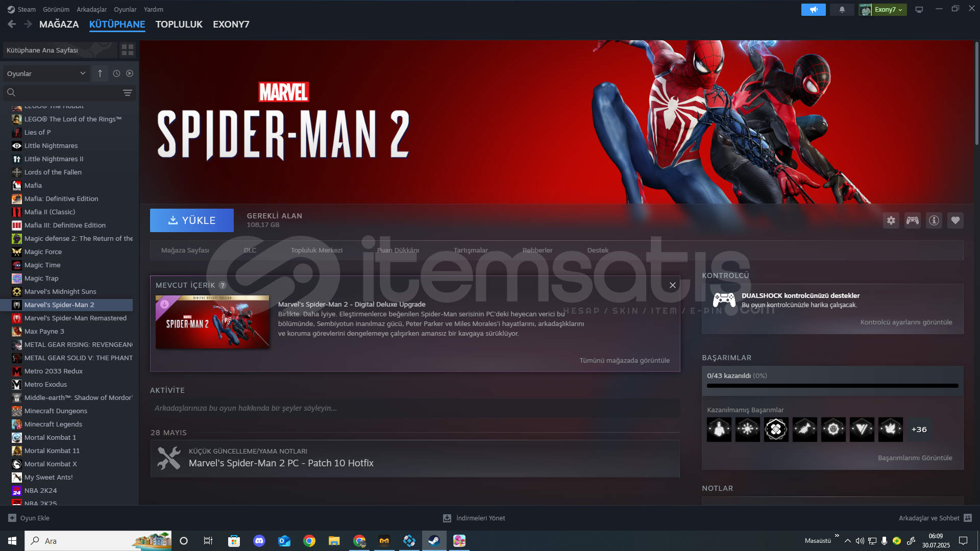The image size is (980, 551).
Task: Click the first unearned achievement icon
Action: tap(719, 430)
